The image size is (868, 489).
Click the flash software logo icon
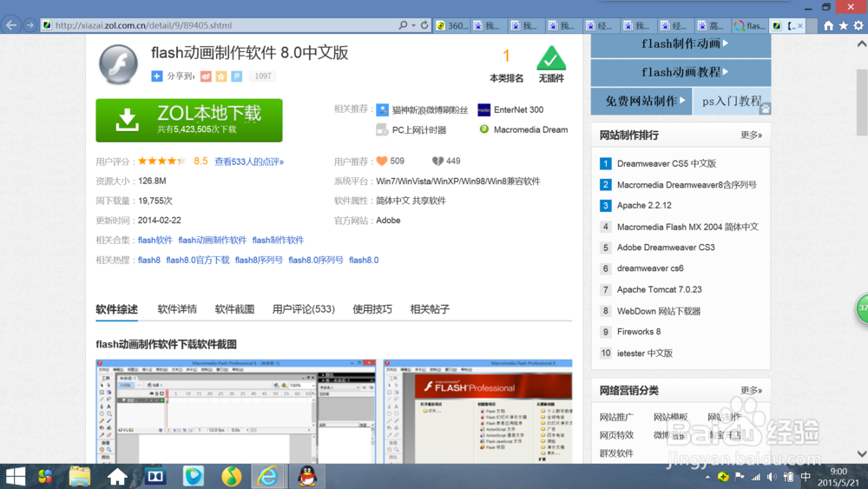click(118, 63)
